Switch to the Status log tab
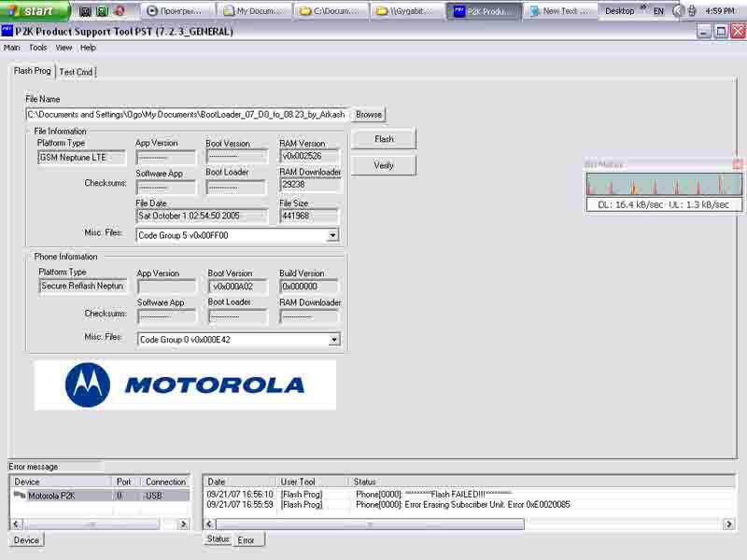Screen dimensions: 747x560 click(218, 539)
